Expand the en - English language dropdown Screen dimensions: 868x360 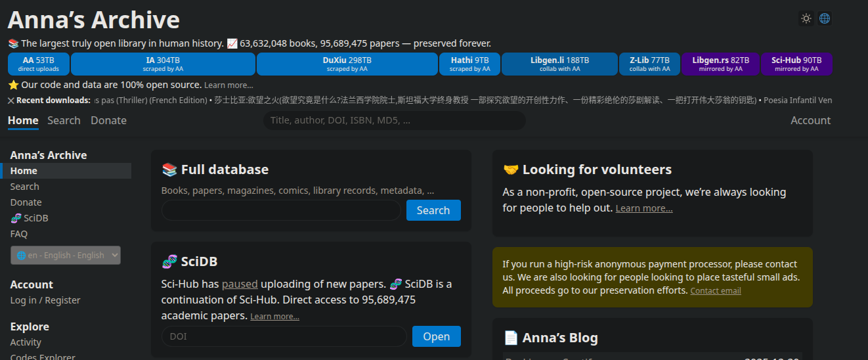point(66,256)
